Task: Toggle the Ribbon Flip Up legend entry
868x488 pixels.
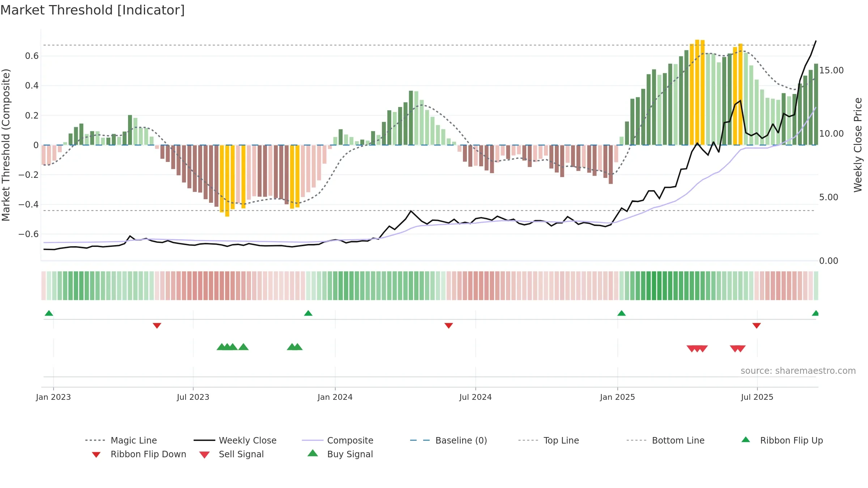Action: coord(782,440)
